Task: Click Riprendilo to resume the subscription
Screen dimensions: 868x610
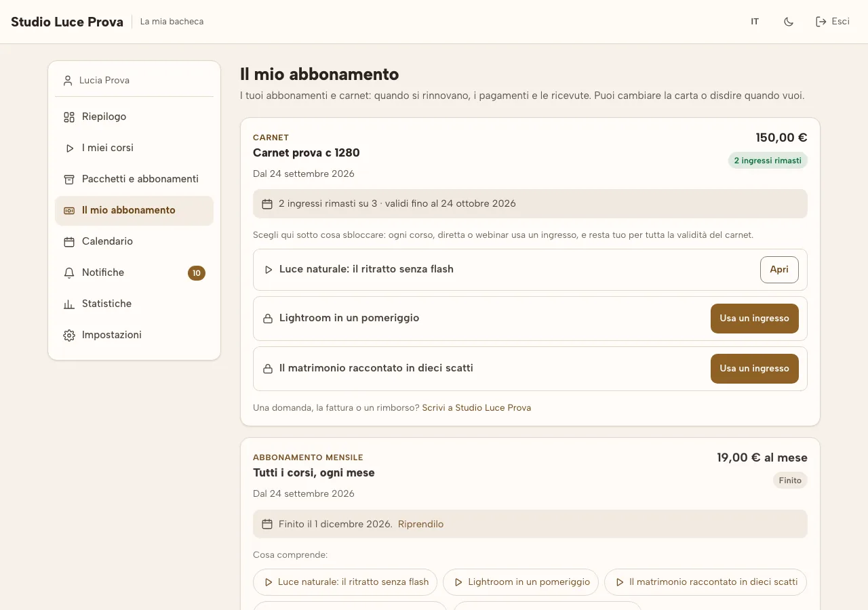Action: (420, 524)
